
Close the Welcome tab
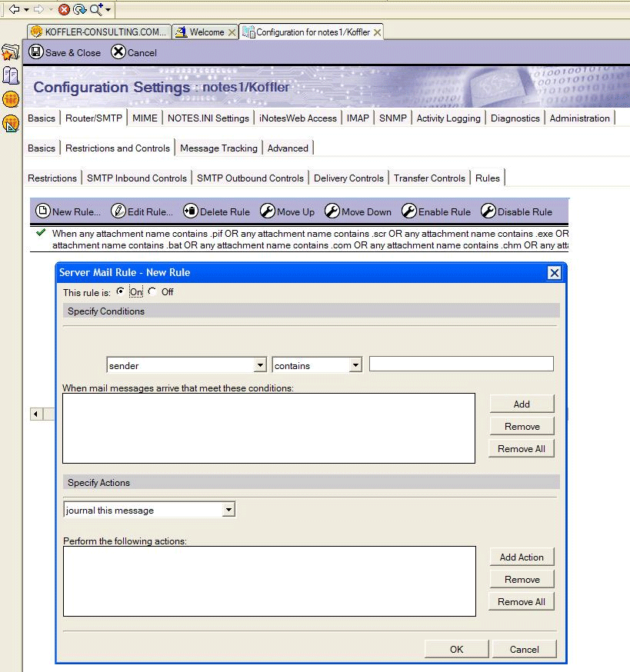tap(232, 32)
